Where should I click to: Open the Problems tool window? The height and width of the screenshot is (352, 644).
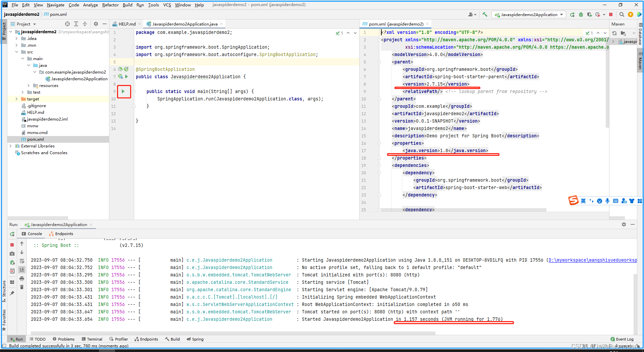tap(63, 339)
